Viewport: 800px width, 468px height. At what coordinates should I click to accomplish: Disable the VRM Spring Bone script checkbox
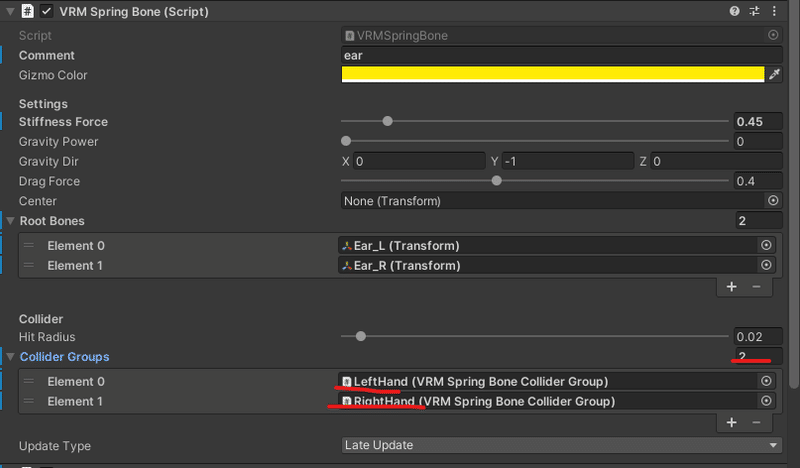pyautogui.click(x=47, y=11)
